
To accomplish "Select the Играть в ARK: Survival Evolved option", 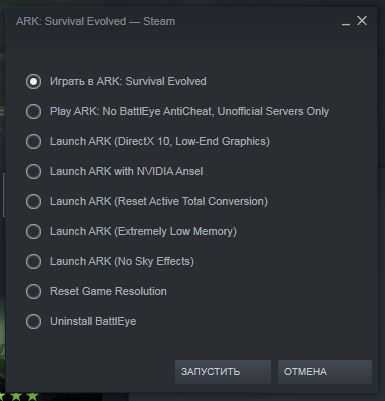I will [33, 81].
